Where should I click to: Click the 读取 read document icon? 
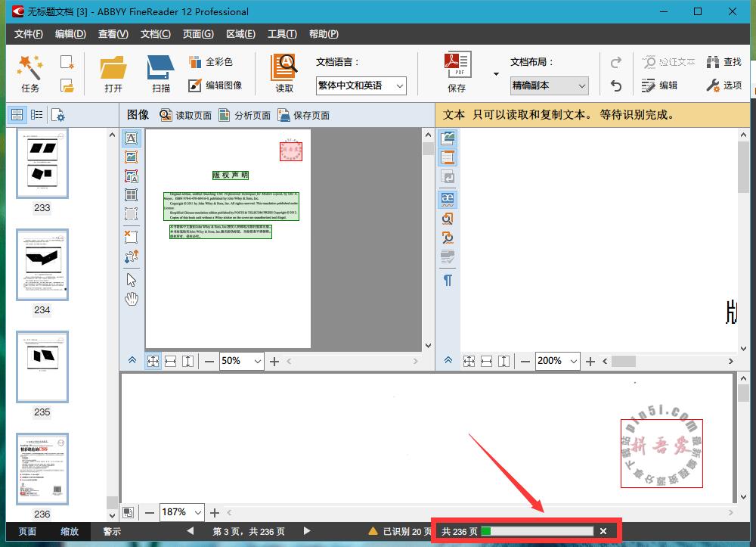[x=284, y=74]
